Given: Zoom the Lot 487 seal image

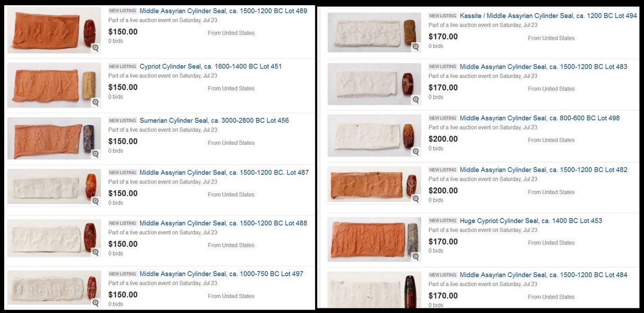Looking at the screenshot, I should coord(96,201).
